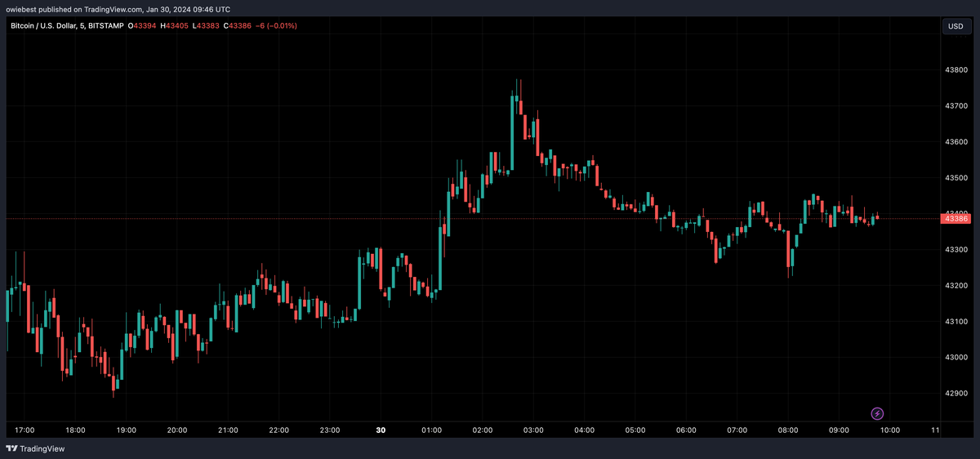Click the 22:00 time axis label
This screenshot has height=459, width=980.
[x=279, y=430]
